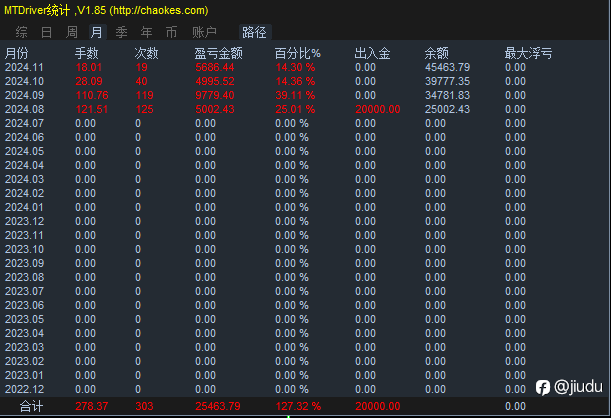The width and height of the screenshot is (611, 418).
Task: Open the 账户 account tab
Action: point(204,32)
